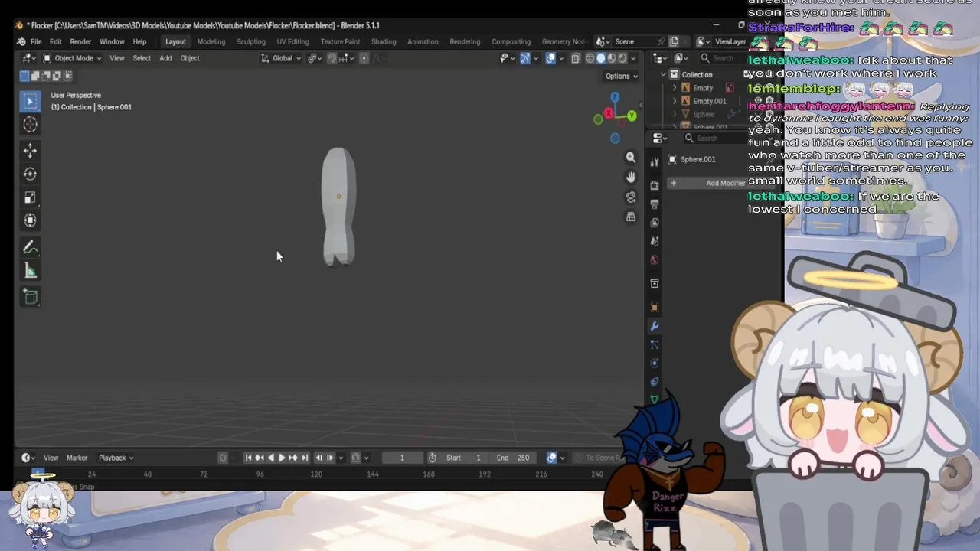Choose the Move tool
The width and height of the screenshot is (980, 551).
[x=30, y=151]
